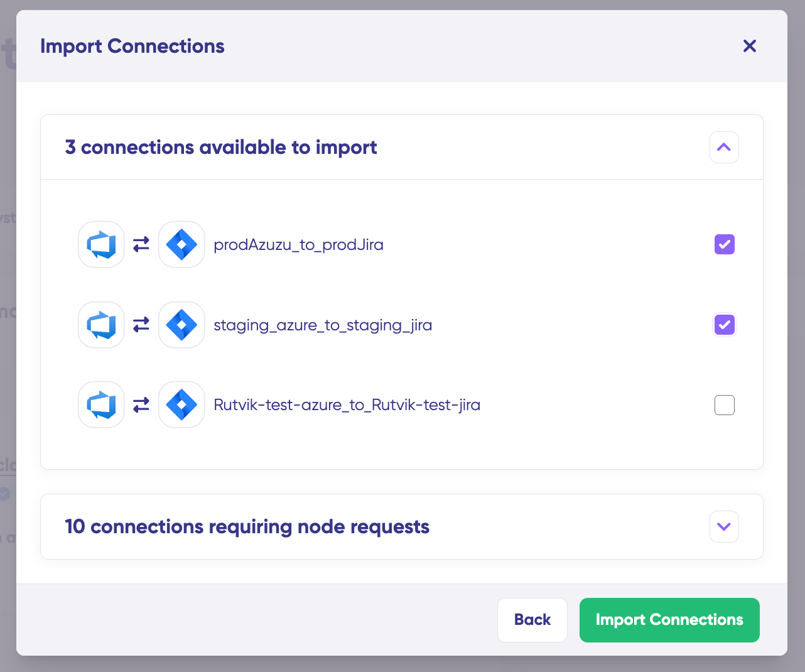Image resolution: width=805 pixels, height=672 pixels.
Task: Close the Import Connections dialog
Action: pos(749,46)
